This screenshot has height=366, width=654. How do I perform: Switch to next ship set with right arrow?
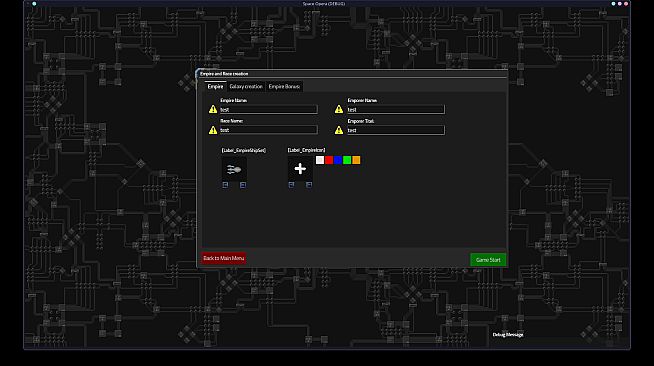pyautogui.click(x=243, y=185)
